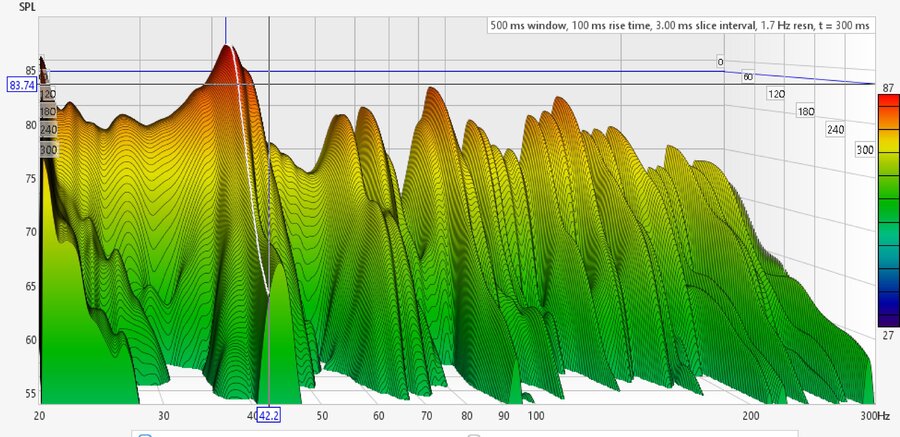Click the left-side time slice label 180
900x437 pixels.
pyautogui.click(x=48, y=111)
